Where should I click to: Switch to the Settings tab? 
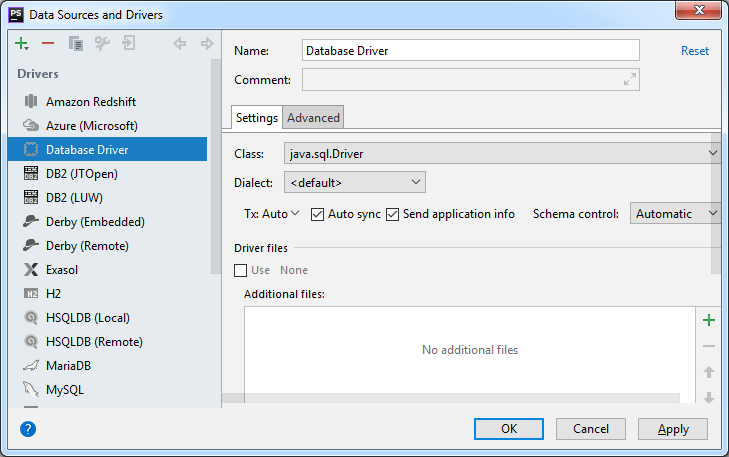(x=256, y=118)
